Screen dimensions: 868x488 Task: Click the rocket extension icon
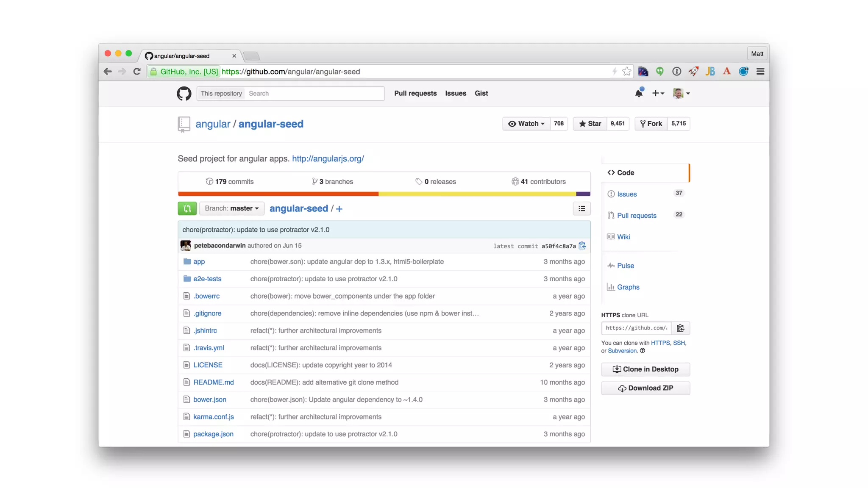click(693, 71)
